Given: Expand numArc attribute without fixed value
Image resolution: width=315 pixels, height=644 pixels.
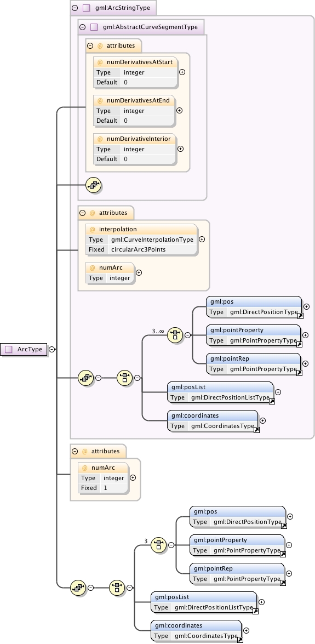Looking at the screenshot, I should pyautogui.click(x=139, y=273).
